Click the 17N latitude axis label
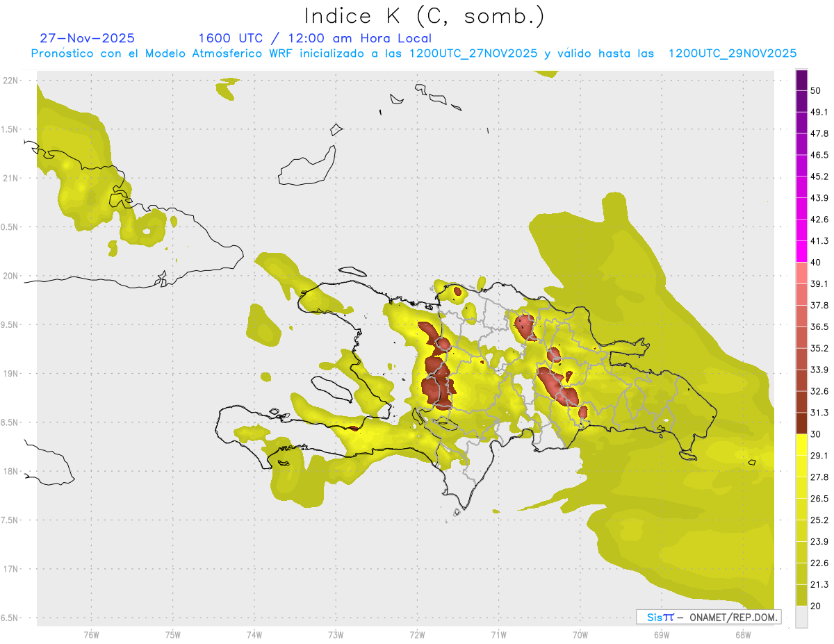The height and width of the screenshot is (644, 834). pyautogui.click(x=10, y=569)
